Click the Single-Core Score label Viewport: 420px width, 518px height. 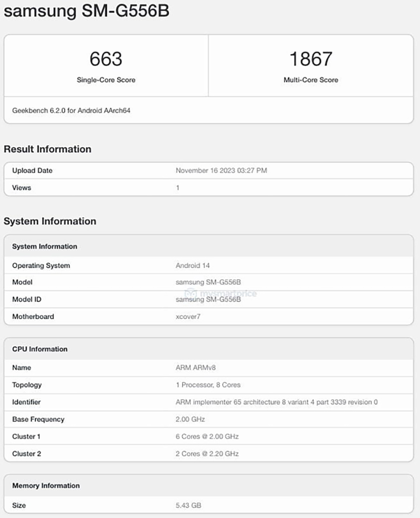coord(106,80)
